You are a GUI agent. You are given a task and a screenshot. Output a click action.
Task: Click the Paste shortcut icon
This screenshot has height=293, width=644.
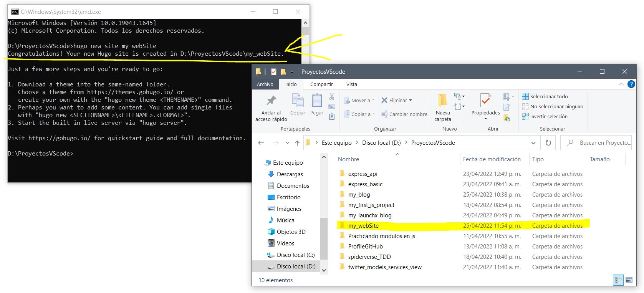click(332, 116)
